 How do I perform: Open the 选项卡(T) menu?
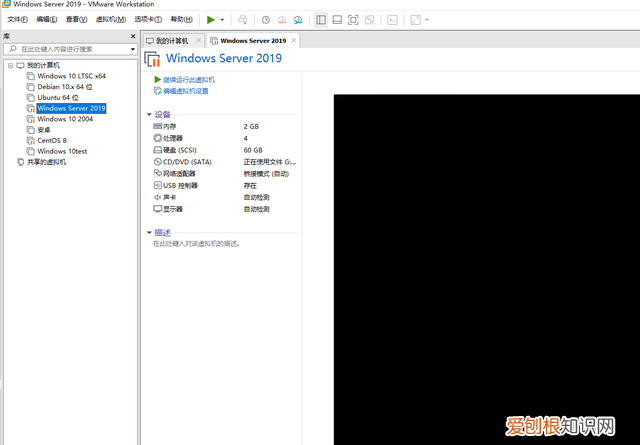pos(148,19)
